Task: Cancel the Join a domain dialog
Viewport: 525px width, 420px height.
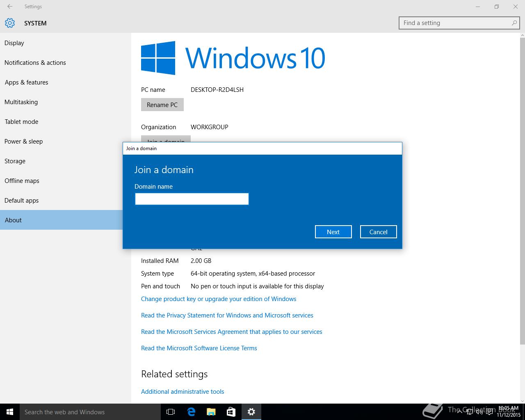Action: [379, 232]
